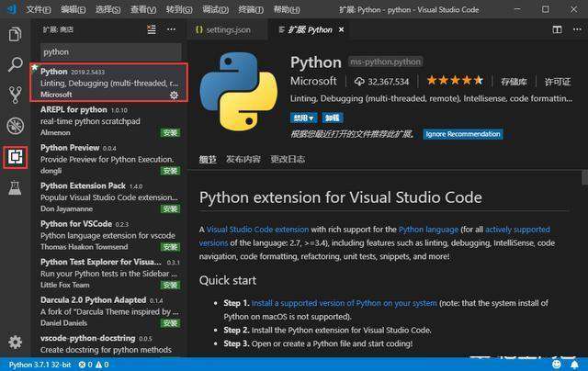Viewport: 588px width, 371px height.
Task: Open feedback smiley in status bar
Action: [557, 365]
